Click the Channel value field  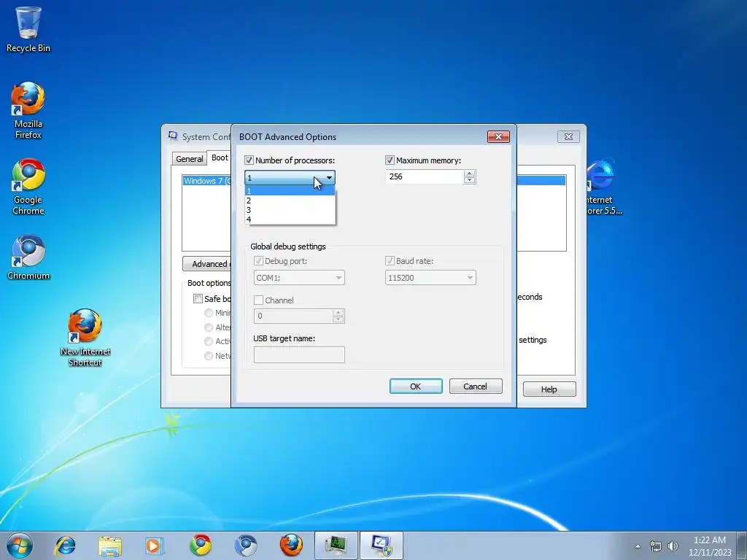tap(293, 316)
